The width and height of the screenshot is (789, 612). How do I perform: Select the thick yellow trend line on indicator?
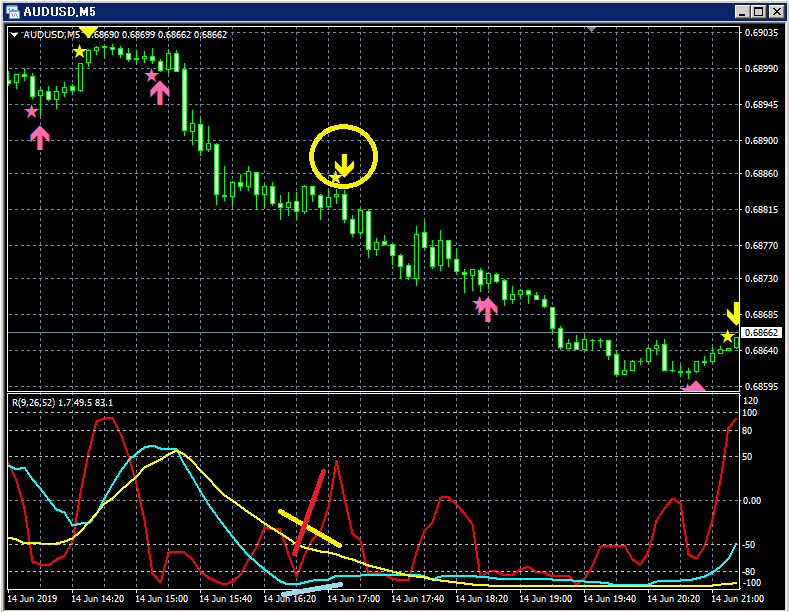310,528
